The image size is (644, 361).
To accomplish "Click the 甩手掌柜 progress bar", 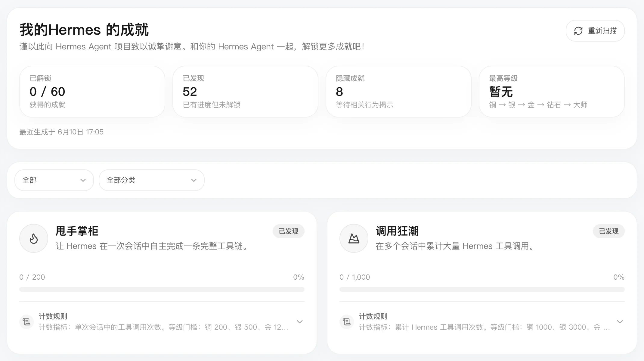I will coord(162,289).
